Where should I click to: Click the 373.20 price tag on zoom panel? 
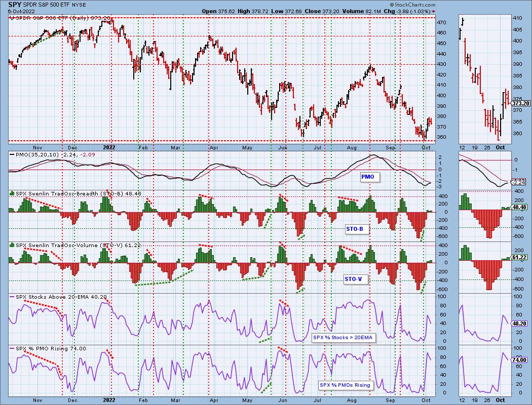pos(521,103)
